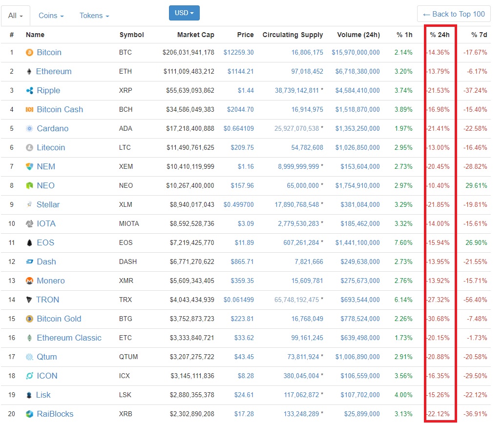Sort by Symbol column header
This screenshot has height=423, width=504.
tap(131, 35)
